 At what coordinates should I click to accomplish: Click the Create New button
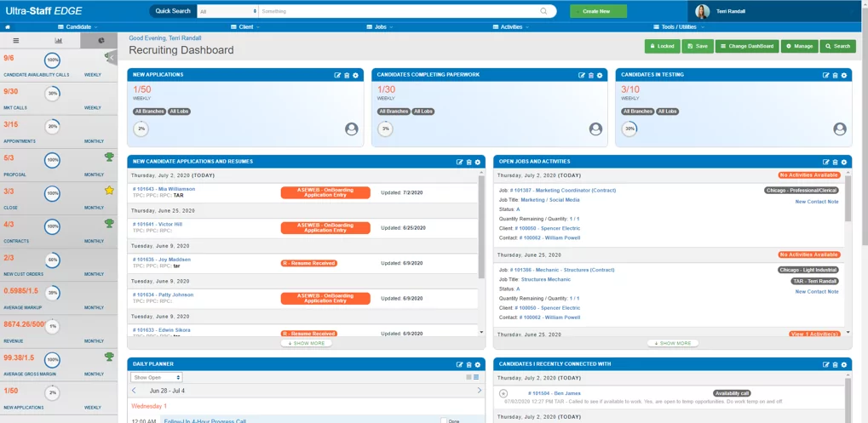tap(598, 11)
